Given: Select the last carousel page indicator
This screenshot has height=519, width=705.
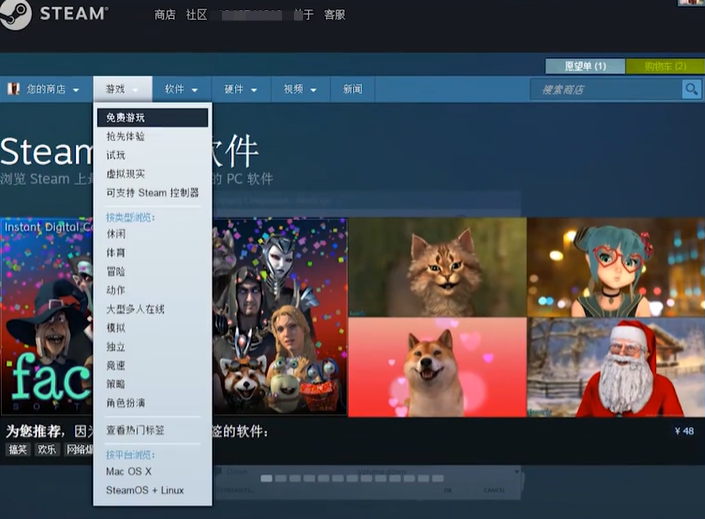Looking at the screenshot, I should (x=438, y=478).
